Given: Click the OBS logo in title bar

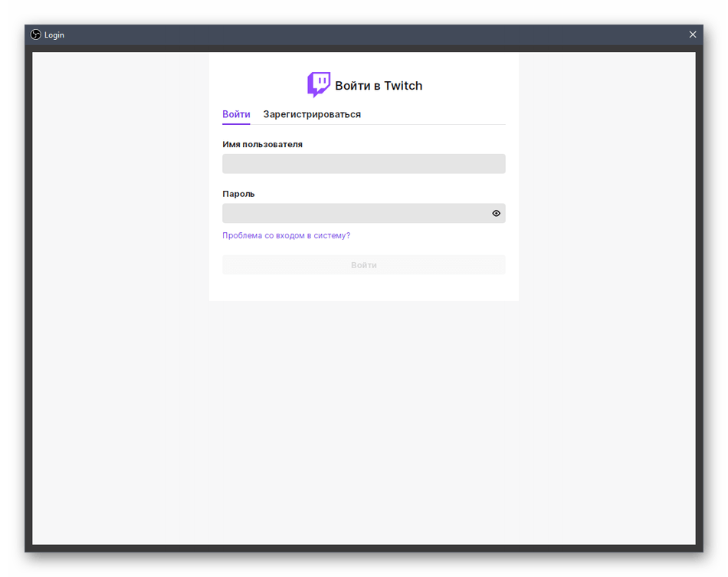Looking at the screenshot, I should (x=35, y=34).
